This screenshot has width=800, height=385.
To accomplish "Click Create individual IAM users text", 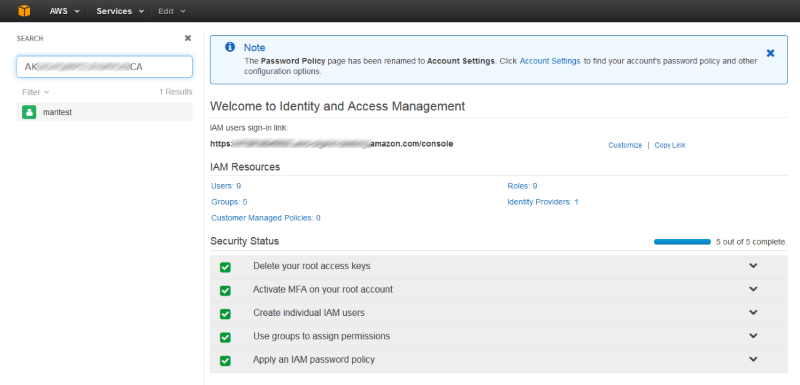I will [x=309, y=313].
